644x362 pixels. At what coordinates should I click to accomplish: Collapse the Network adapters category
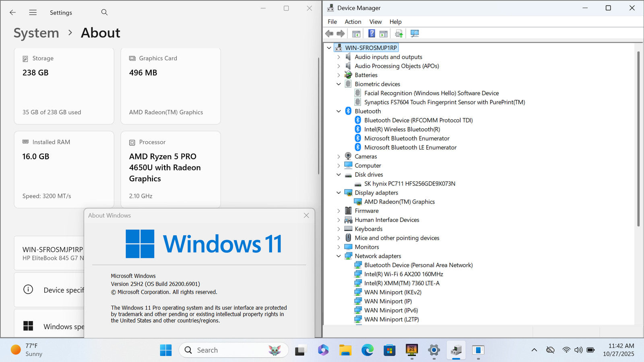click(339, 256)
